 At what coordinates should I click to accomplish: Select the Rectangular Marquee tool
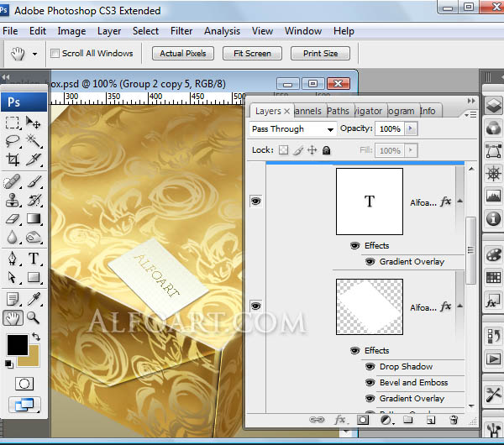pyautogui.click(x=13, y=123)
